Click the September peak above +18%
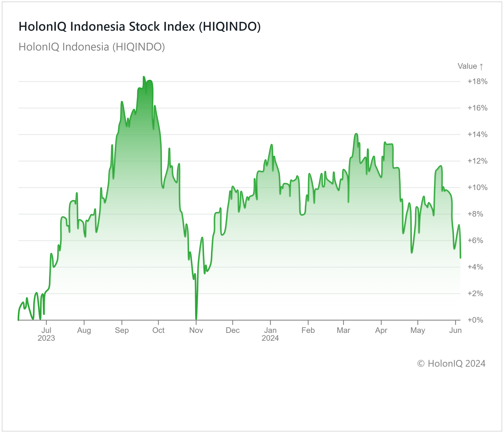Viewport: 504px width, 433px height. click(x=144, y=77)
